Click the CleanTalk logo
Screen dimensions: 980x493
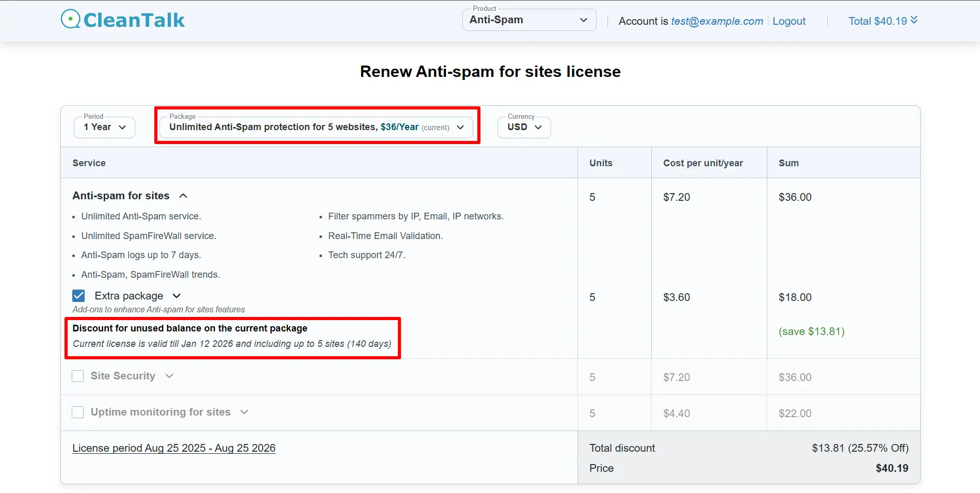[122, 20]
